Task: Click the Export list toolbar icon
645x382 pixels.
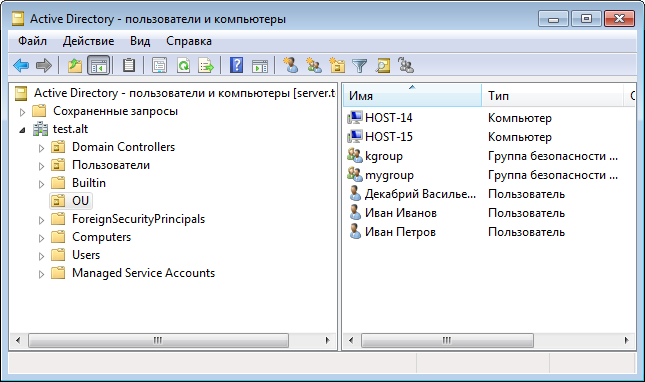Action: point(206,65)
